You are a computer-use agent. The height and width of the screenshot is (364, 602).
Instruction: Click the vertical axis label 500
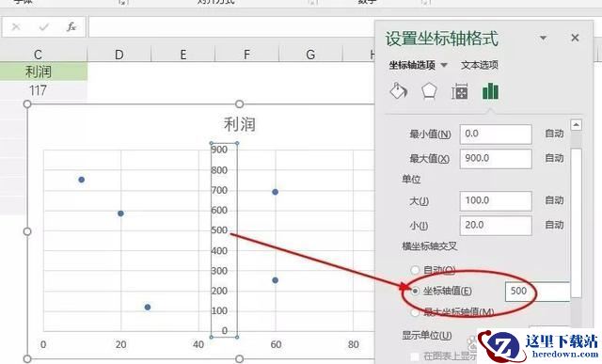coord(219,230)
